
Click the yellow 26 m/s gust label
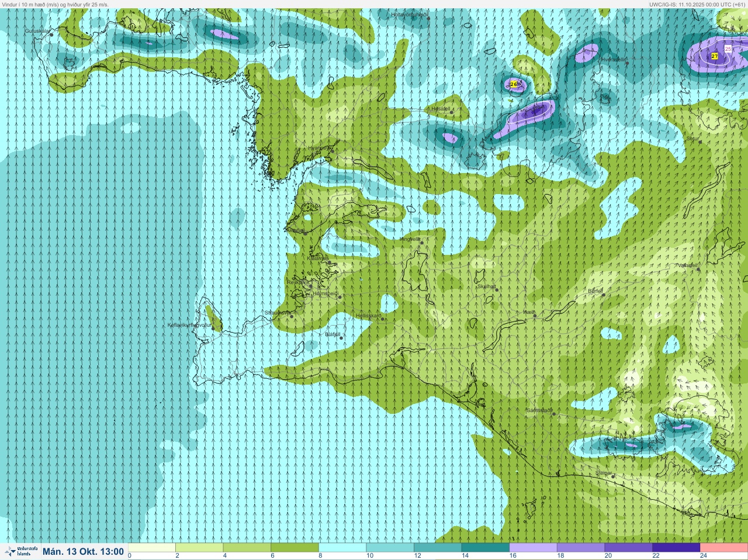(x=514, y=84)
